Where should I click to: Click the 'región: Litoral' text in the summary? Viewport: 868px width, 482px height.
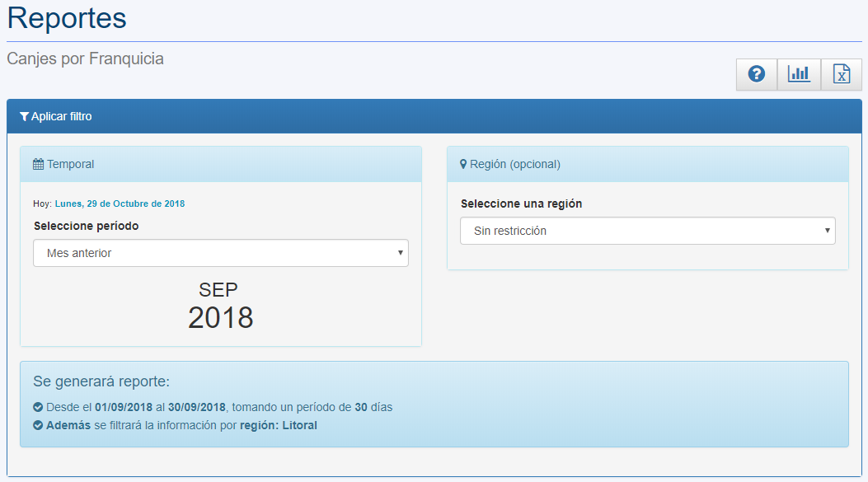[x=278, y=426]
